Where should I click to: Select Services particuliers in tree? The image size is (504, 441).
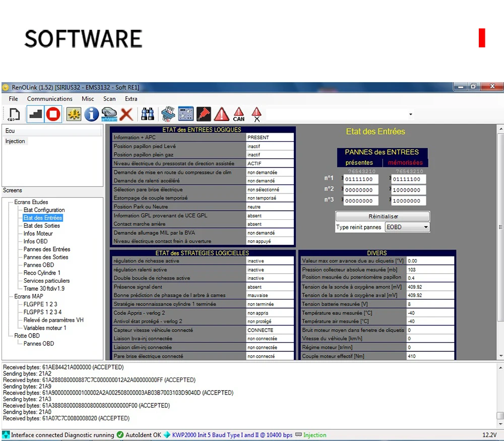point(46,281)
